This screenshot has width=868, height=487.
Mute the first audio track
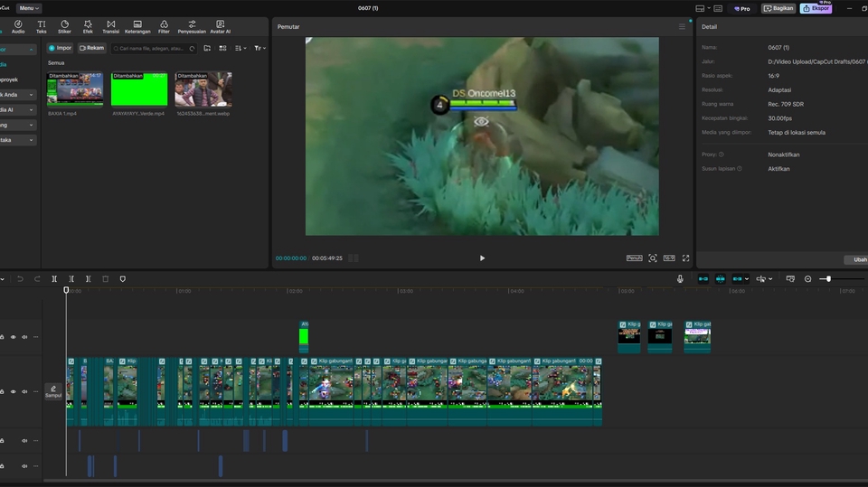(x=24, y=441)
